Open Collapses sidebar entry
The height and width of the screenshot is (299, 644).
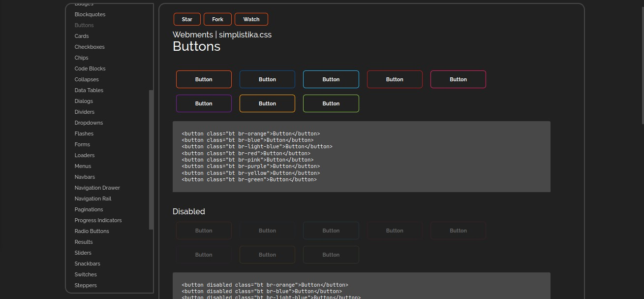[87, 79]
